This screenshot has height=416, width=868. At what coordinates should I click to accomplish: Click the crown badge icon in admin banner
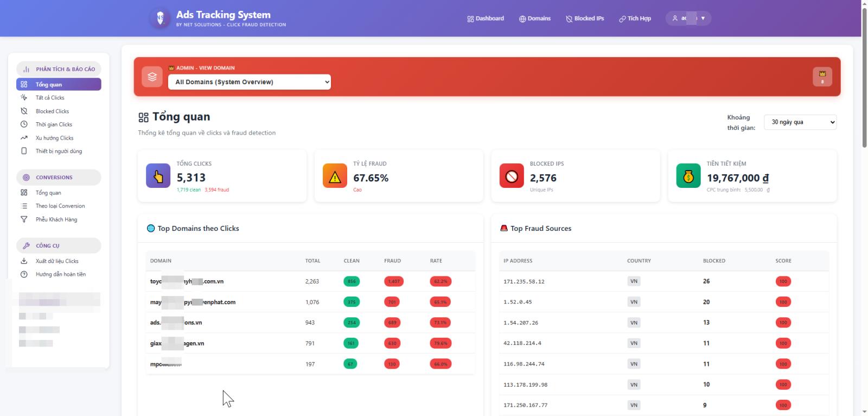pos(822,77)
